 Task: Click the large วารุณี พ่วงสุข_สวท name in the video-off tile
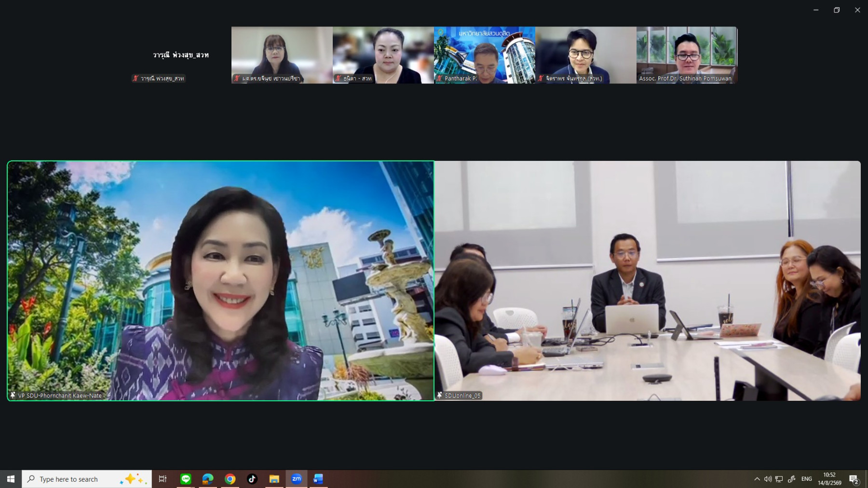(181, 55)
